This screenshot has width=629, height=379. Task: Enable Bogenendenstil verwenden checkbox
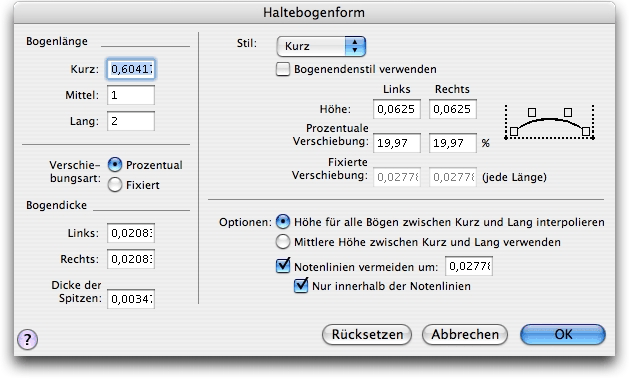[x=283, y=69]
